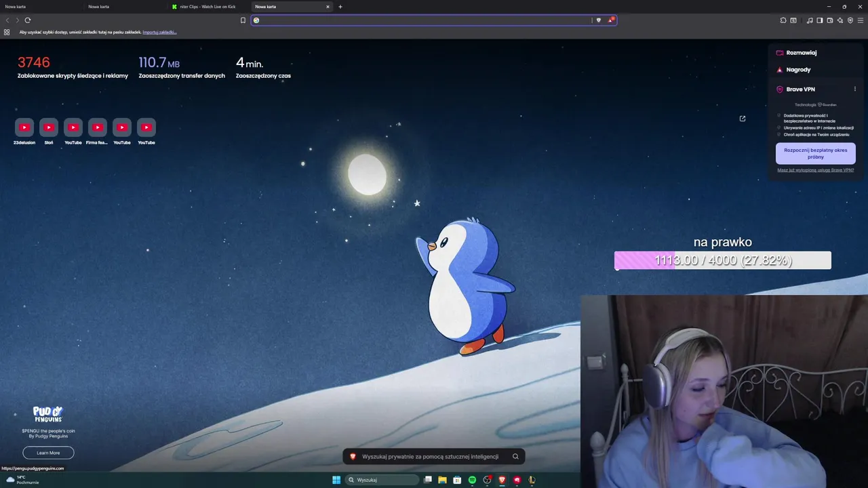This screenshot has height=488, width=868.
Task: Click the Importuj zakładki link
Action: 159,32
